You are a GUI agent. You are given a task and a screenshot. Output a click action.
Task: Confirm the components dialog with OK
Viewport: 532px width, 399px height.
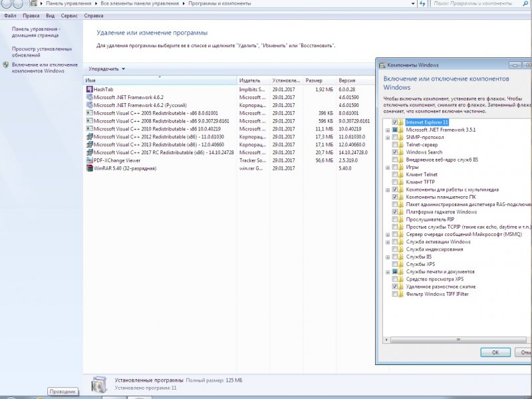(495, 352)
